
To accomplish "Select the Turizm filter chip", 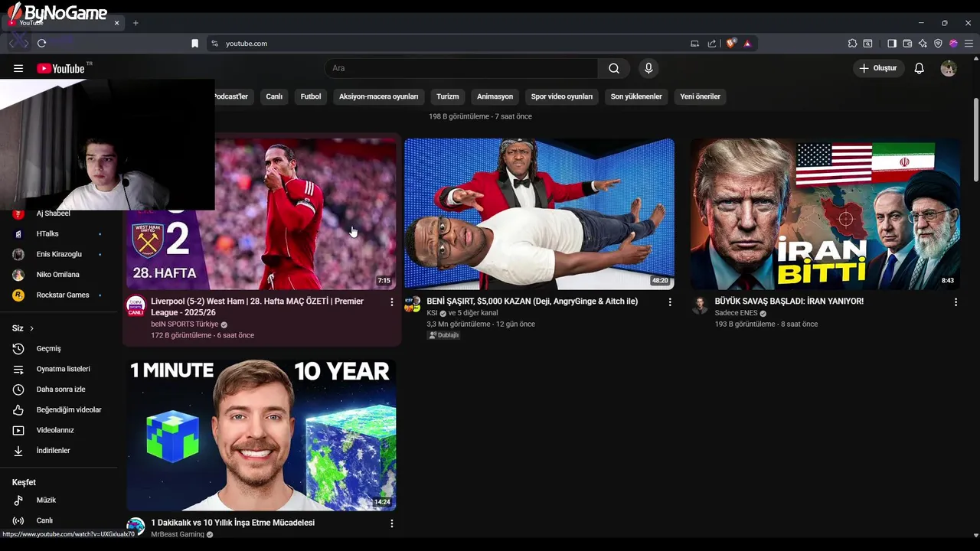I will point(448,96).
